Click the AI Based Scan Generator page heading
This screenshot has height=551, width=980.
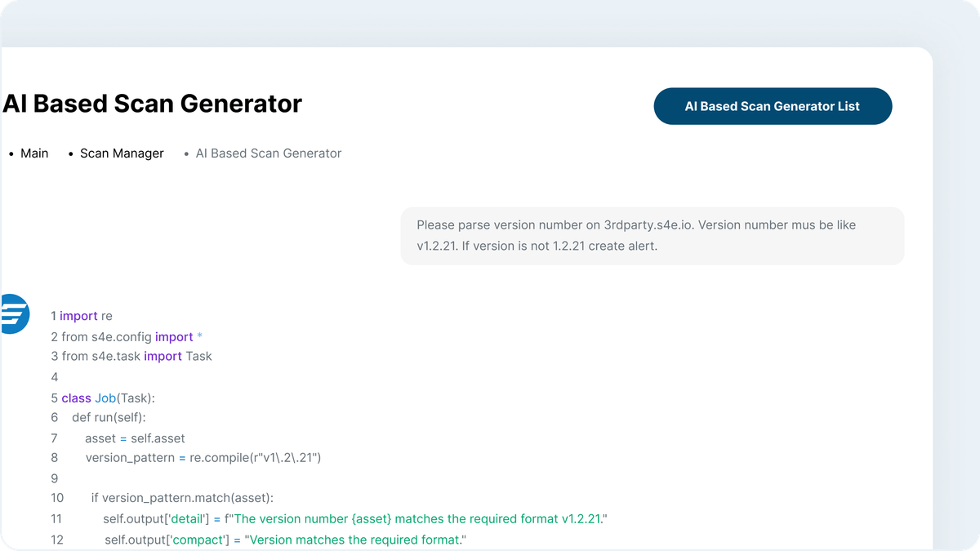click(x=152, y=104)
